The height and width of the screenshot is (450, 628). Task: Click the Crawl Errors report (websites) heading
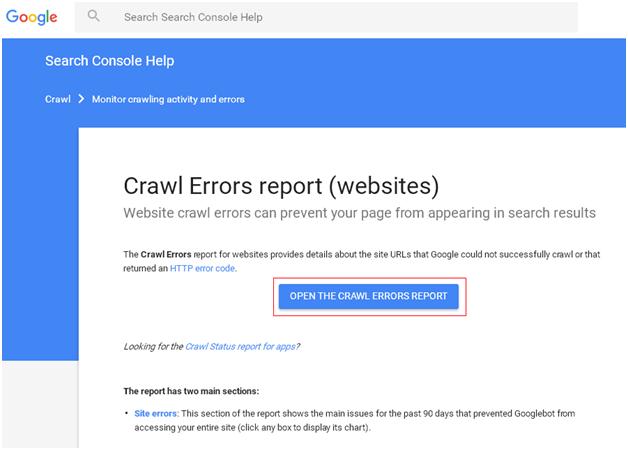(281, 185)
